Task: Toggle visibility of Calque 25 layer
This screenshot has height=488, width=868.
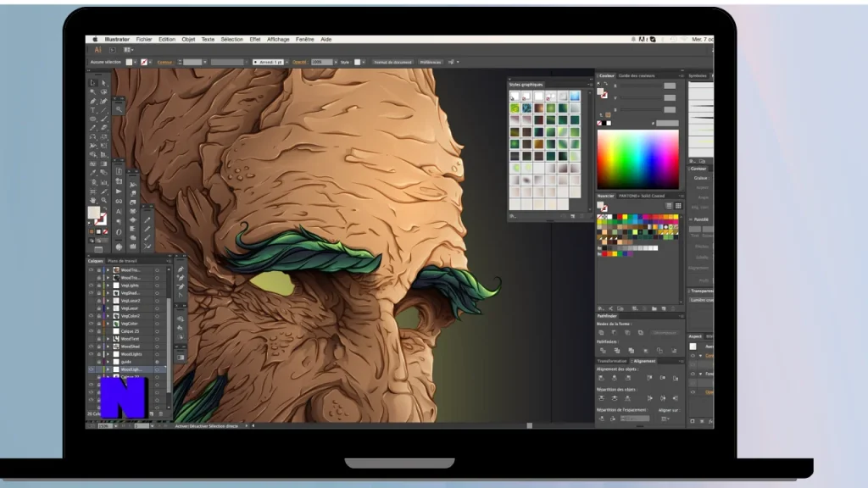Action: coord(92,331)
